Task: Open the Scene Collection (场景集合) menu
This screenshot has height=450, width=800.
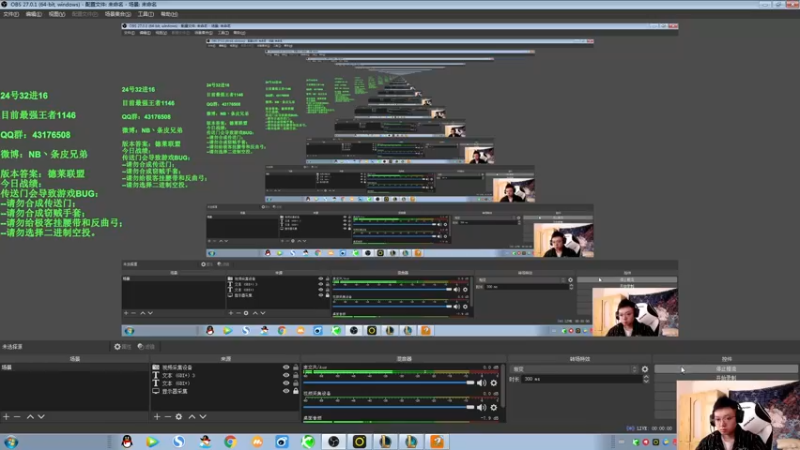Action: pyautogui.click(x=118, y=14)
